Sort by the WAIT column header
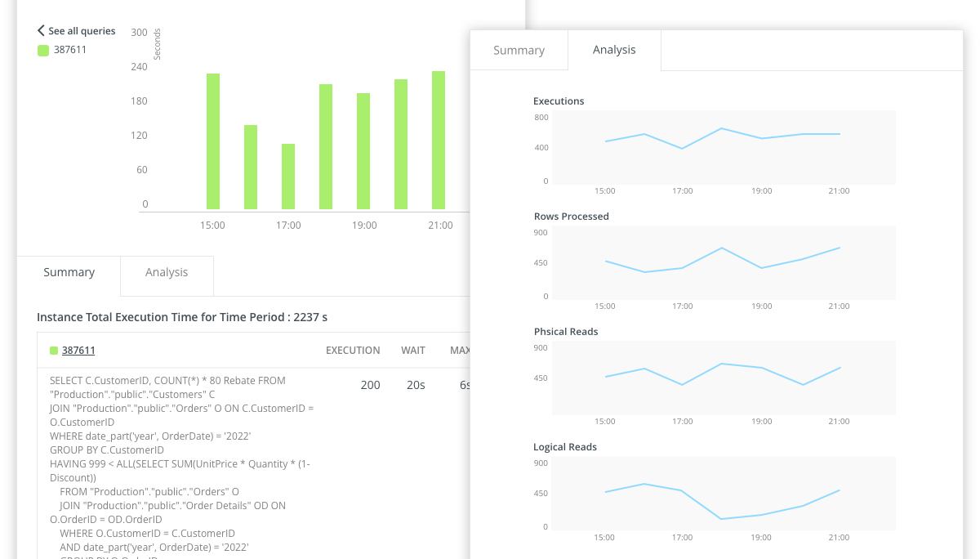Viewport: 980px width, 559px height. pos(413,350)
